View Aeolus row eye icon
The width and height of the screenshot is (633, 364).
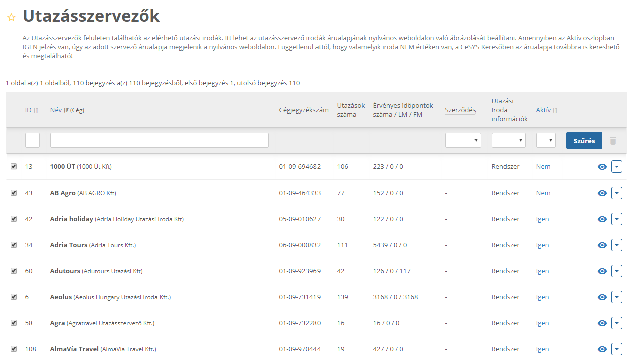coord(602,297)
